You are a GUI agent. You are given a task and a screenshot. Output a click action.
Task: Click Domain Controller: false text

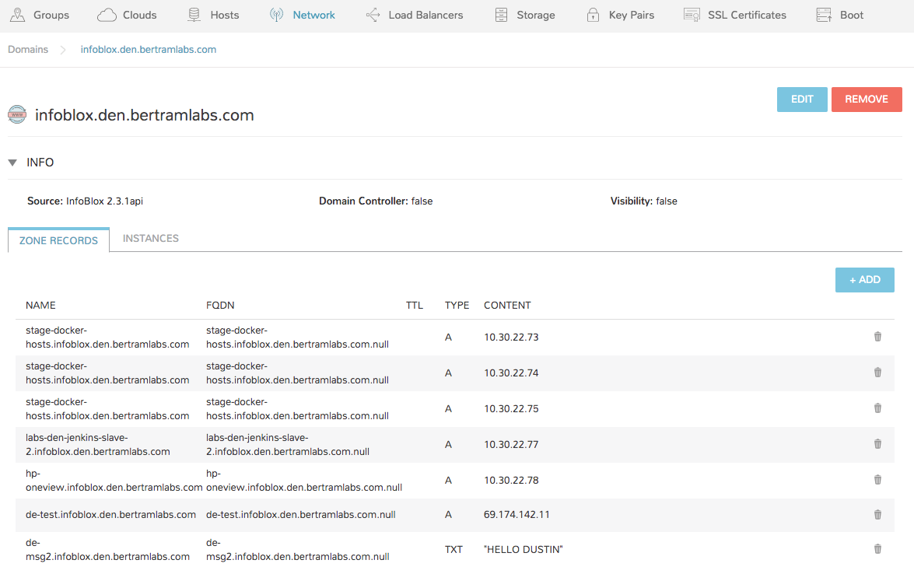click(x=376, y=201)
